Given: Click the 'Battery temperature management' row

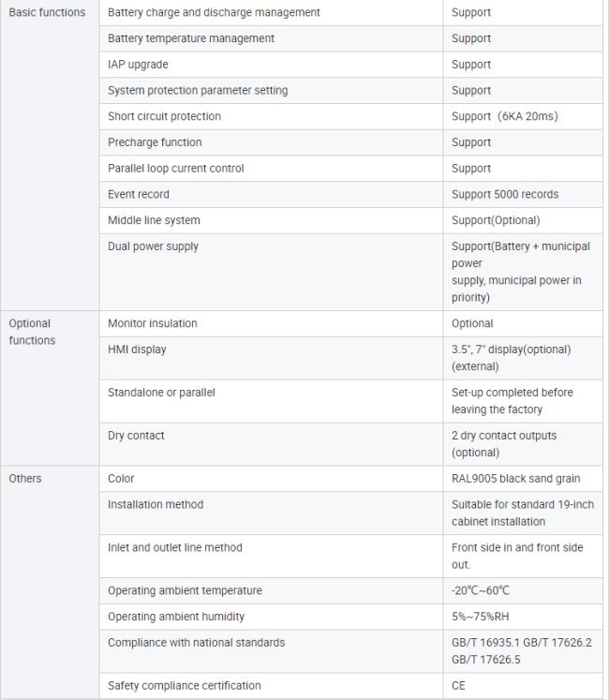Looking at the screenshot, I should click(191, 38).
